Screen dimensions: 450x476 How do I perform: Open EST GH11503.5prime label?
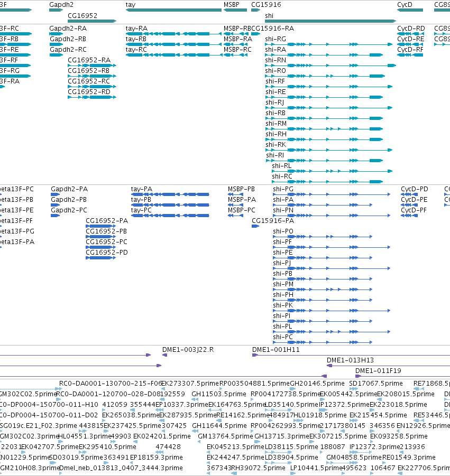pyautogui.click(x=219, y=394)
